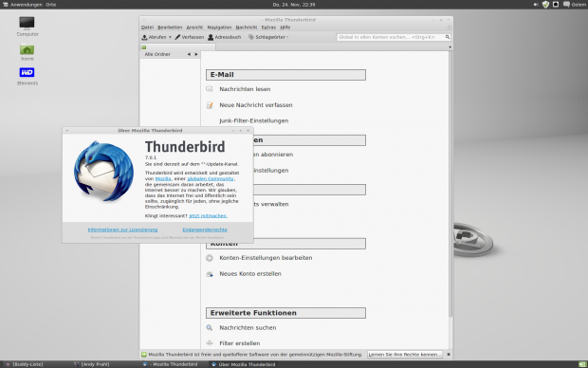
Task: Open the Bearbeiten menu
Action: pos(170,28)
